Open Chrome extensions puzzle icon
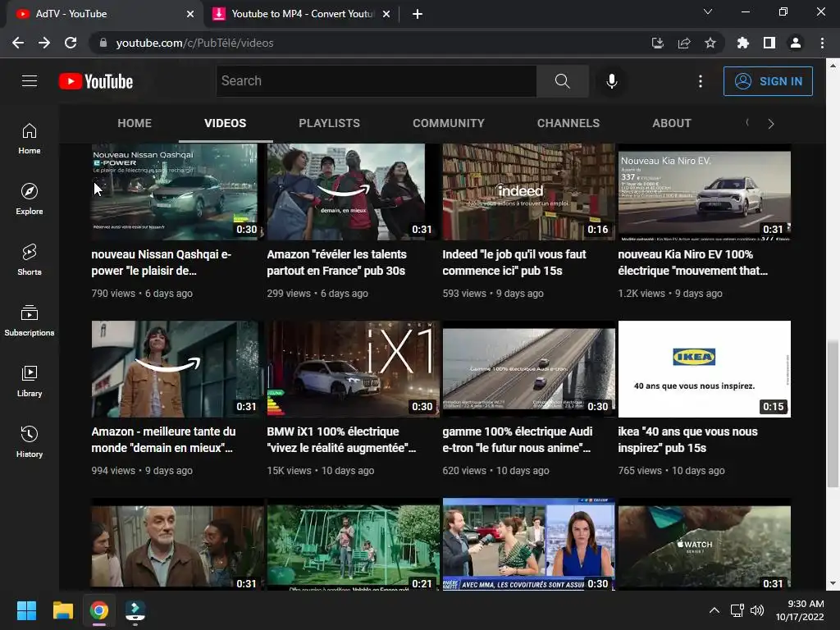The image size is (840, 630). (x=742, y=43)
